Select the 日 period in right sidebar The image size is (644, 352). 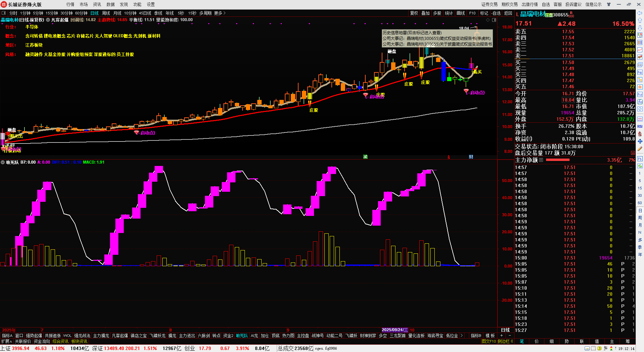click(x=640, y=211)
